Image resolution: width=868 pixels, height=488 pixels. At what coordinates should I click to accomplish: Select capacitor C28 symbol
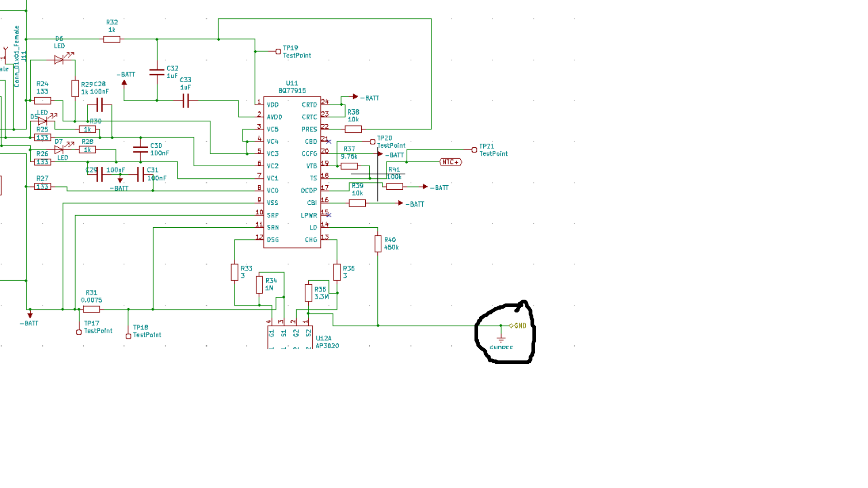click(99, 105)
